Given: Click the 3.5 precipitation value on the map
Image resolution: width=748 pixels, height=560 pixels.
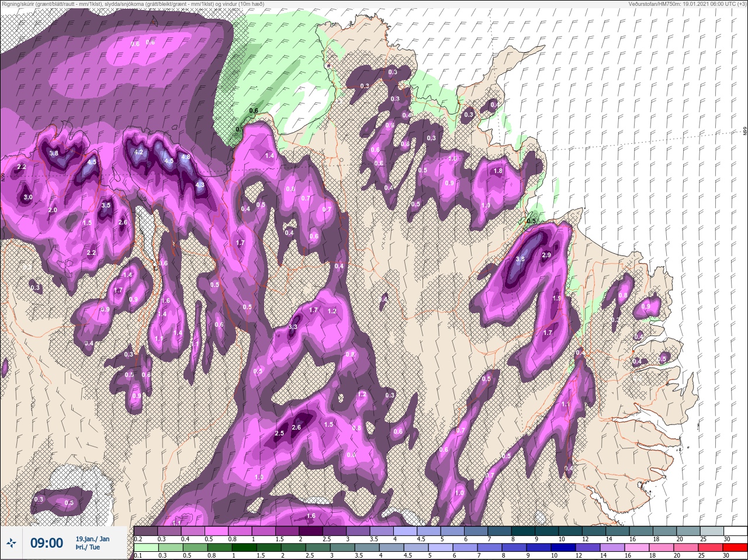Looking at the screenshot, I should [x=106, y=206].
